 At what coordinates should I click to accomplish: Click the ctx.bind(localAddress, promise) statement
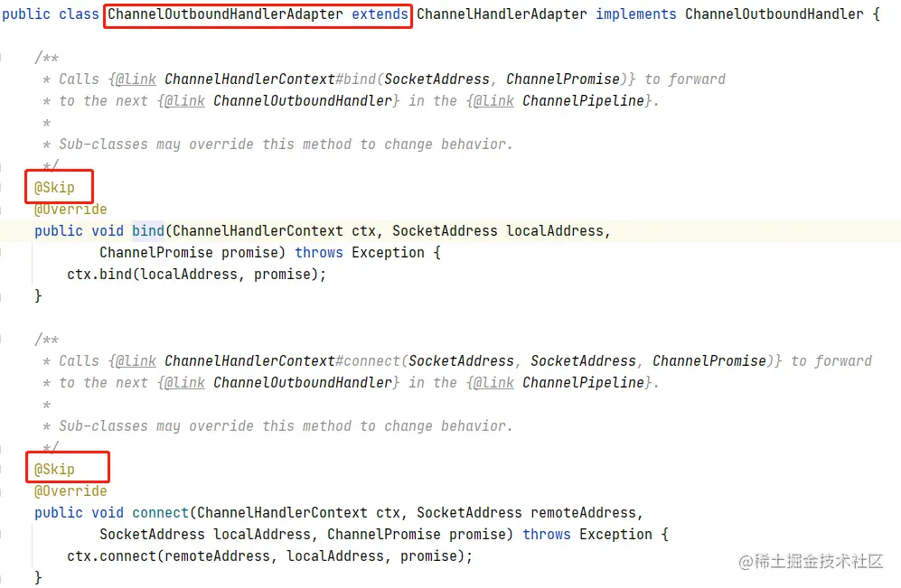coord(196,275)
